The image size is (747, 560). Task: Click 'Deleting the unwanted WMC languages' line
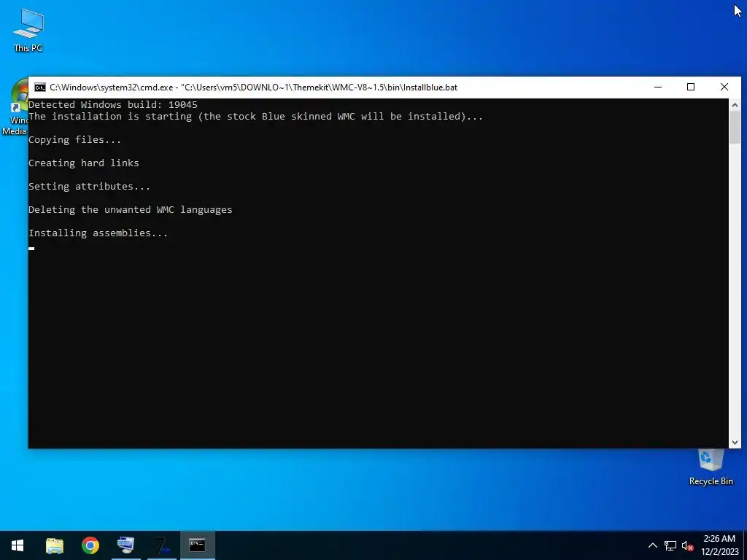pyautogui.click(x=130, y=209)
